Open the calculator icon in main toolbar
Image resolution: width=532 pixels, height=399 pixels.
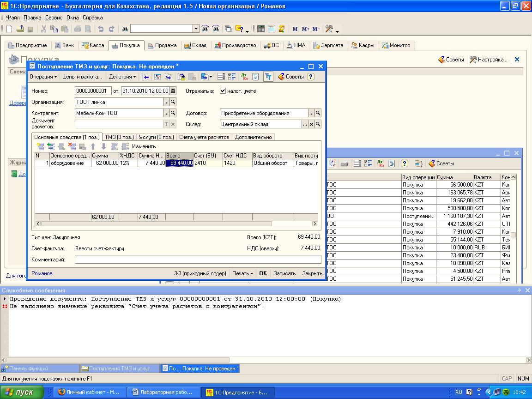click(x=260, y=29)
